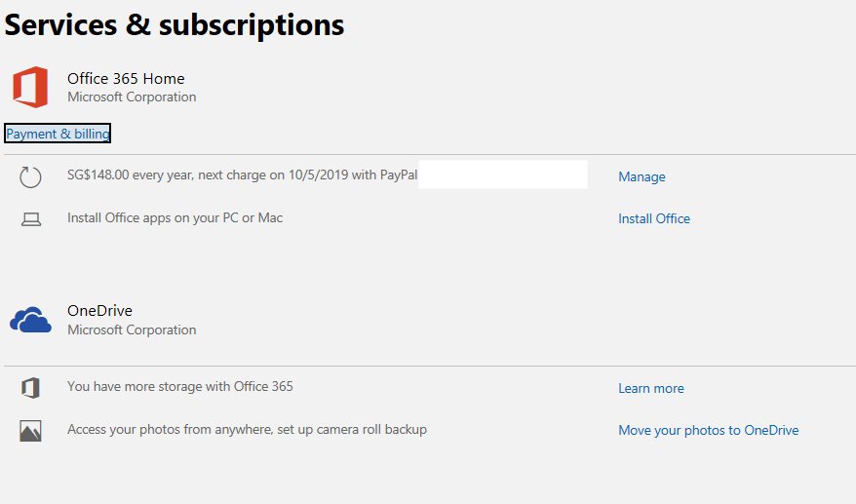
Task: Click the Install Office link
Action: click(x=654, y=218)
